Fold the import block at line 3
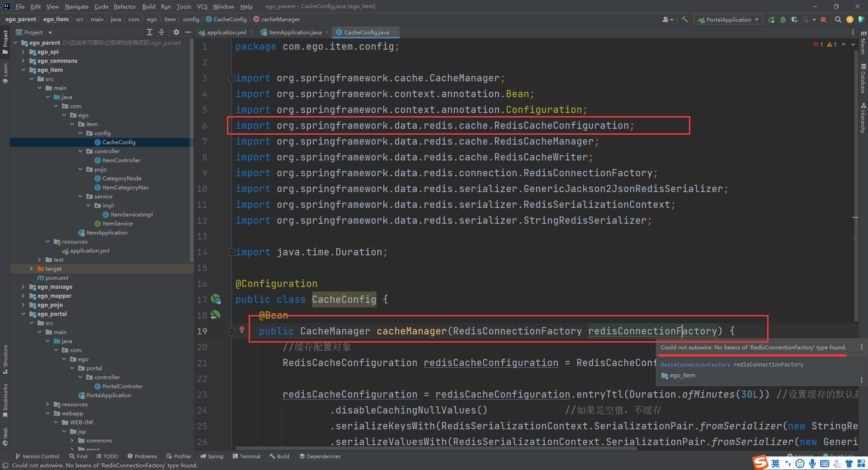The image size is (868, 470). point(231,78)
